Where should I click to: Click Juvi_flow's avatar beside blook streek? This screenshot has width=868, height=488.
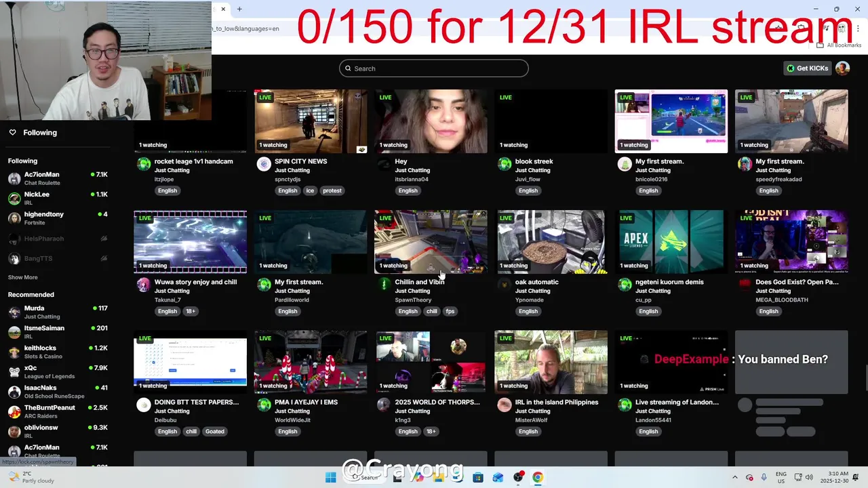pyautogui.click(x=505, y=164)
